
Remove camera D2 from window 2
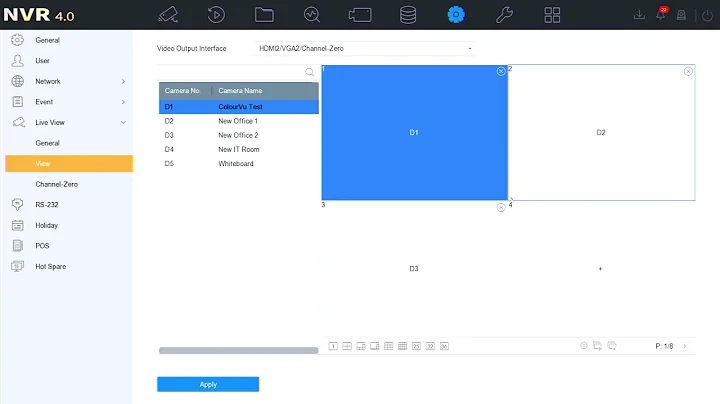click(688, 71)
